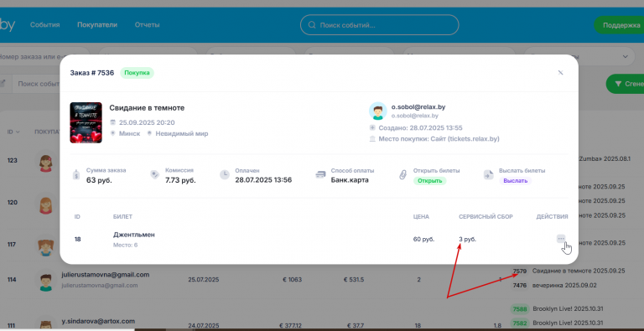Screen dimensions: 644x331
Task: Open the Покупатели navigation item
Action: point(97,24)
